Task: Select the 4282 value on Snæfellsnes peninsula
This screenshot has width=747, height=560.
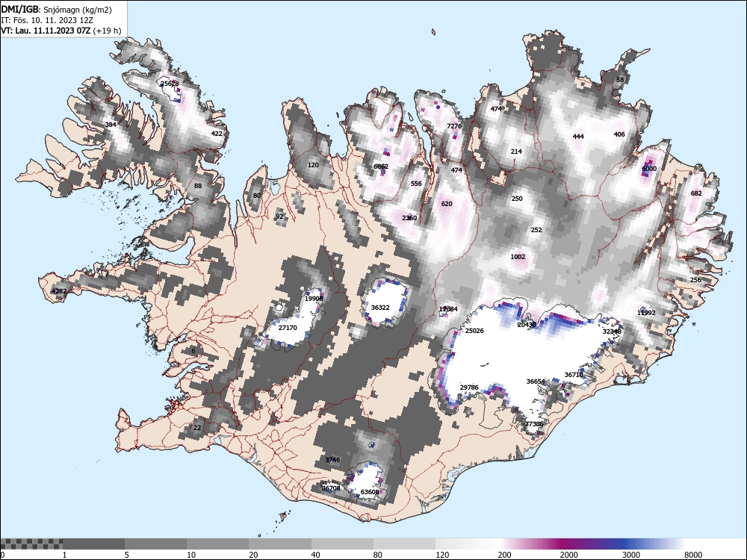Action: (59, 291)
